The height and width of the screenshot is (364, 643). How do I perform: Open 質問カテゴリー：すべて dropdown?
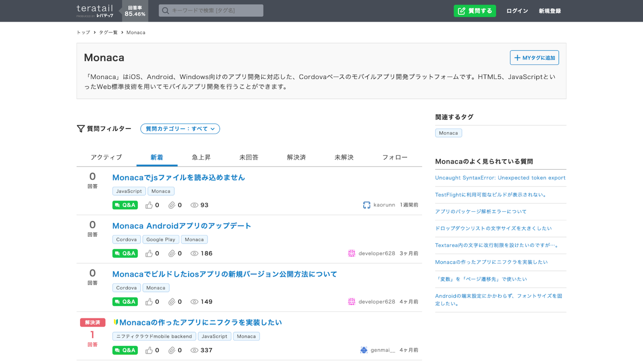pos(180,129)
